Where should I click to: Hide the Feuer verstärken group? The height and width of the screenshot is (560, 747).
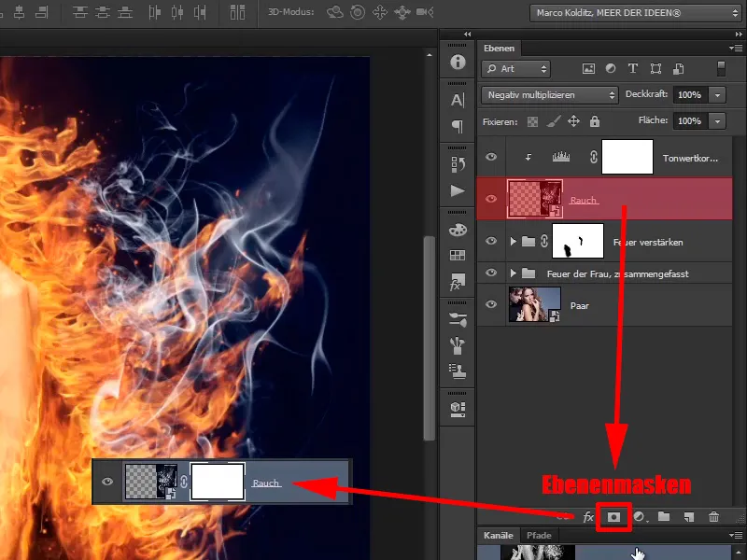(491, 241)
